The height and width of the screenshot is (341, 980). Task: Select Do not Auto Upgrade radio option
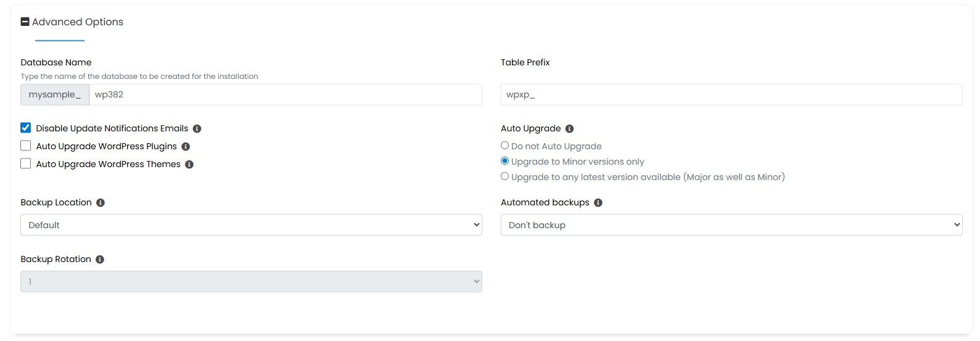pos(505,146)
